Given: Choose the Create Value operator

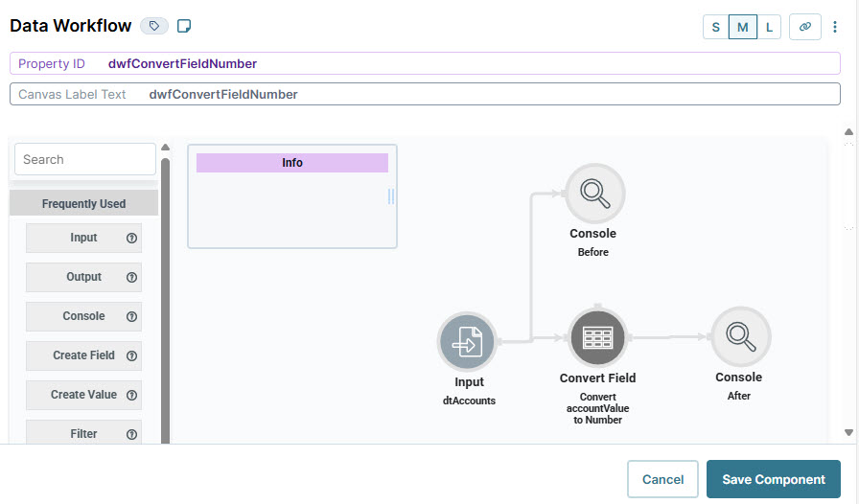Looking at the screenshot, I should (x=83, y=395).
